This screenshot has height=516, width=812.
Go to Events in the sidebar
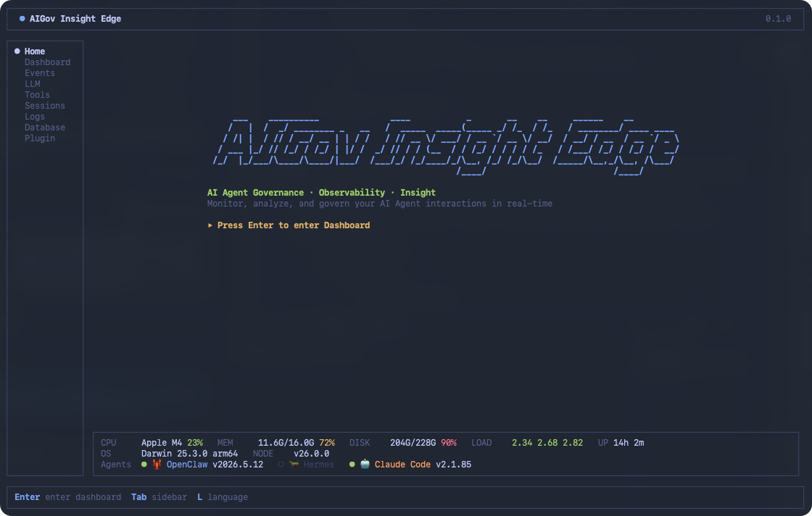39,73
